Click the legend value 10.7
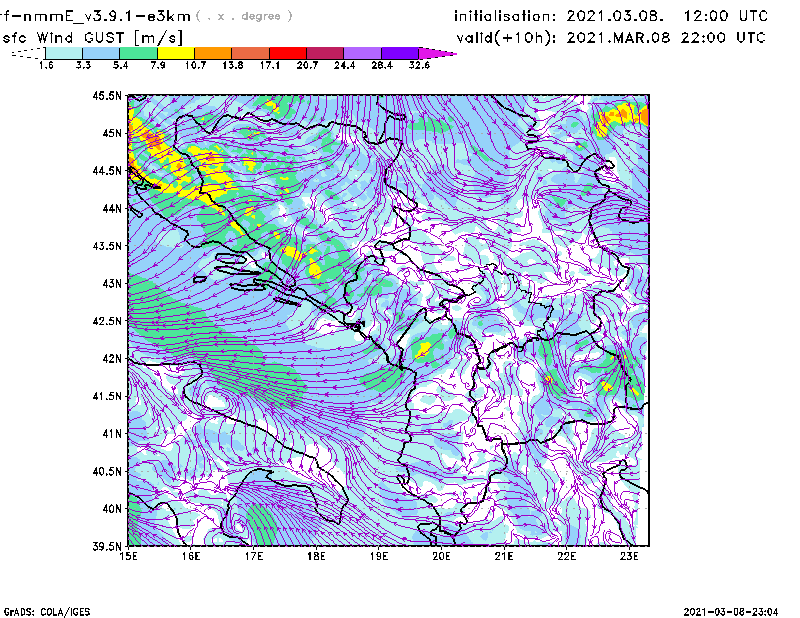Screen dimensions: 800x618 tap(195, 65)
